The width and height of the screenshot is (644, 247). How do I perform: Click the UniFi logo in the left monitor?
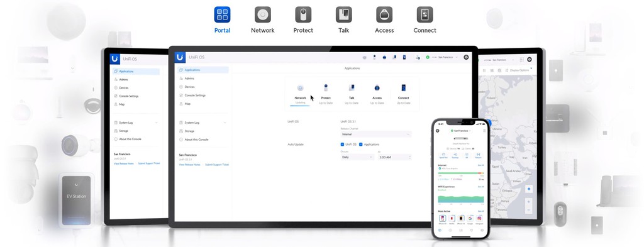point(114,58)
